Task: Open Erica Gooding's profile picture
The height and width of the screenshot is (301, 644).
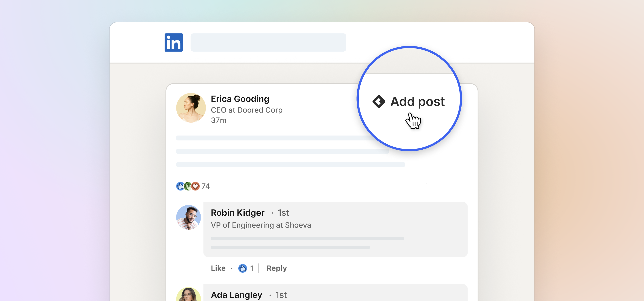Action: [191, 108]
